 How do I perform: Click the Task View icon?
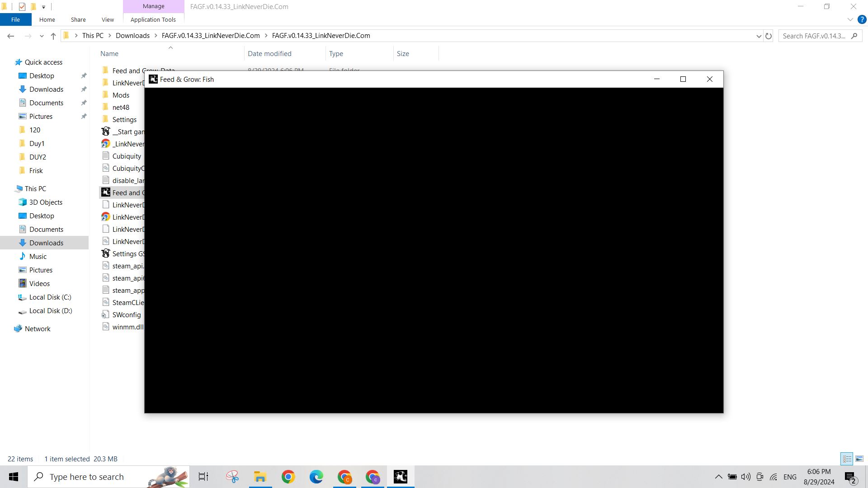coord(203,477)
